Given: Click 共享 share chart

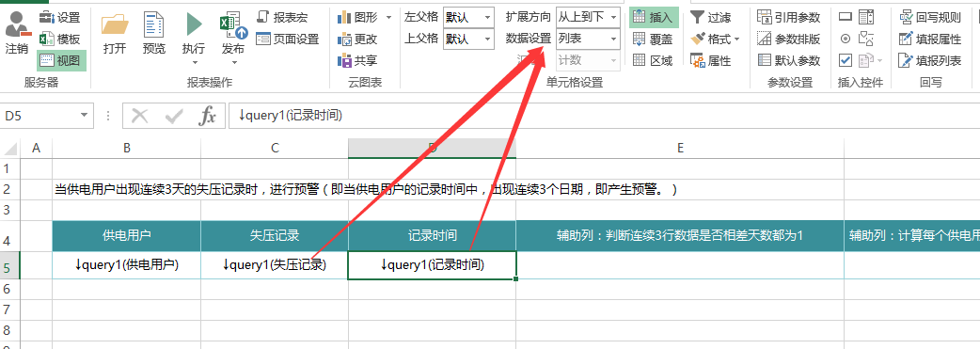Looking at the screenshot, I should coord(357,60).
